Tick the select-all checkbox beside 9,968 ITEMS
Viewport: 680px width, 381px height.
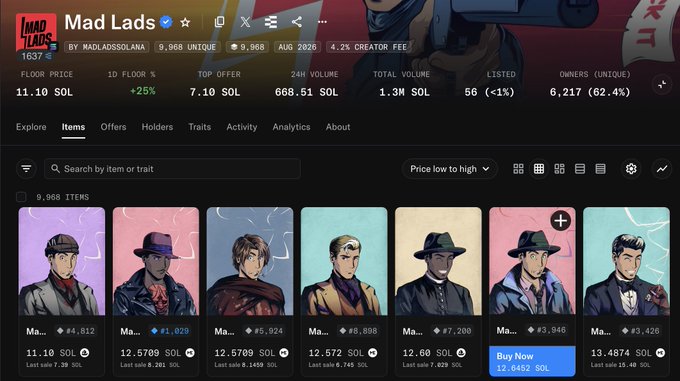[x=21, y=197]
